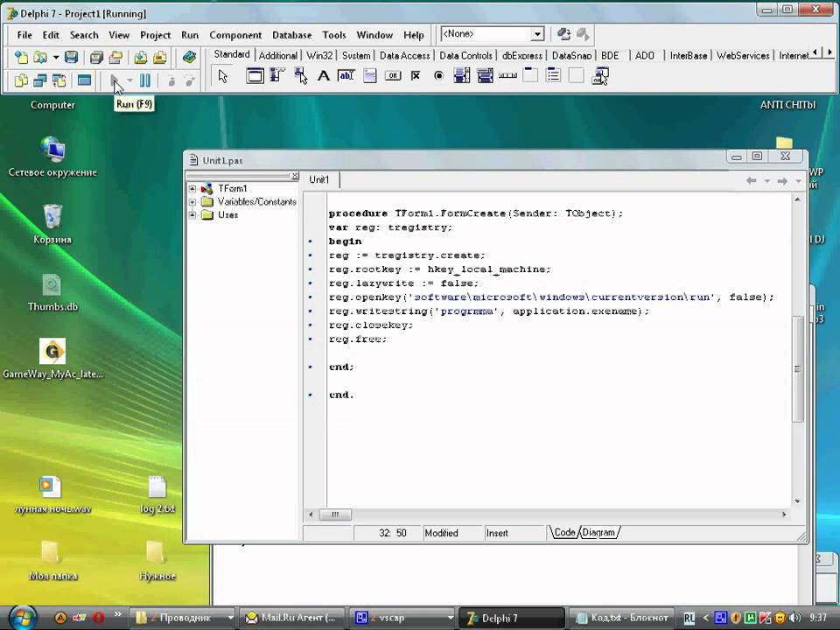840x630 pixels.
Task: Click the Save floppy disk icon
Action: click(71, 56)
